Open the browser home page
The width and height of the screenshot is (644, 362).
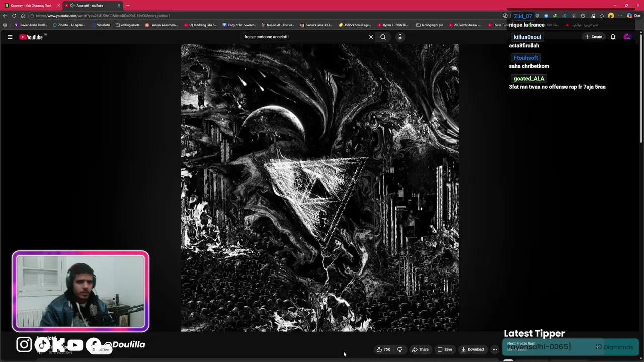tap(23, 16)
